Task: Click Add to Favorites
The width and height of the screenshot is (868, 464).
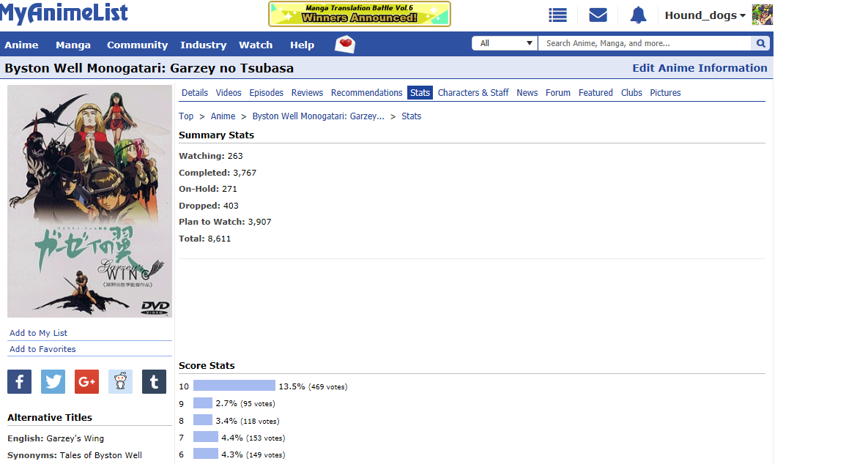Action: tap(42, 349)
